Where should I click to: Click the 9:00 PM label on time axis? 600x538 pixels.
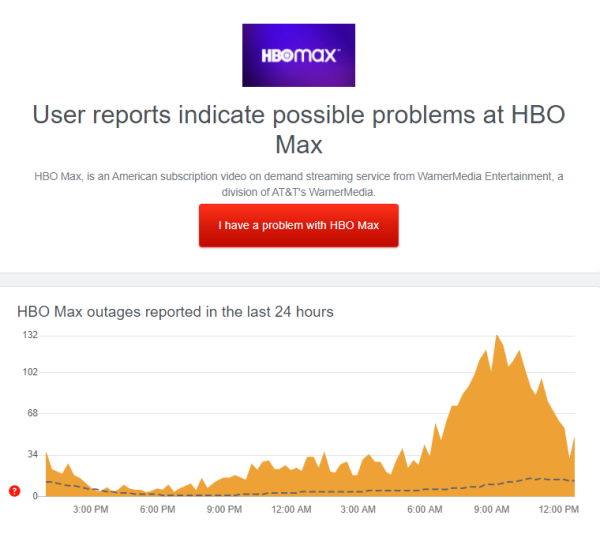tap(224, 509)
